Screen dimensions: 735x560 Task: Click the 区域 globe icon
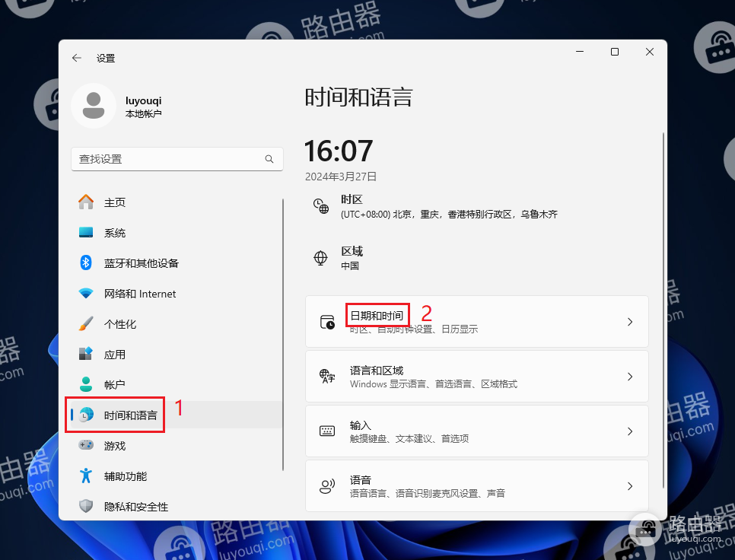pos(320,258)
